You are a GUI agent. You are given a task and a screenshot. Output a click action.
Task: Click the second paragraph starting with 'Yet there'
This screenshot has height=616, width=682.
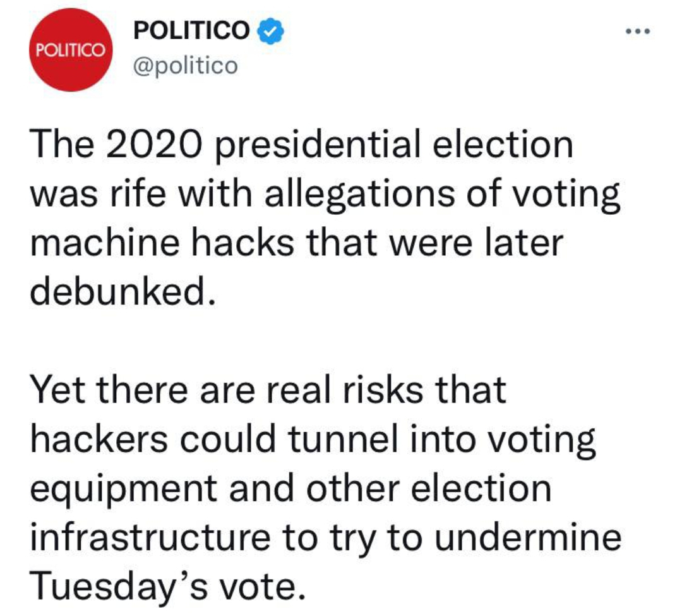click(x=325, y=488)
